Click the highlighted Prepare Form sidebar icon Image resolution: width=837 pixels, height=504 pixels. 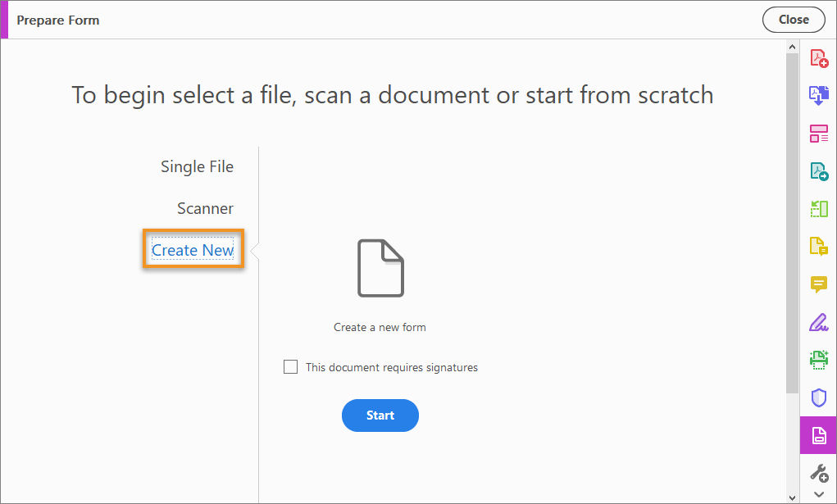(818, 435)
